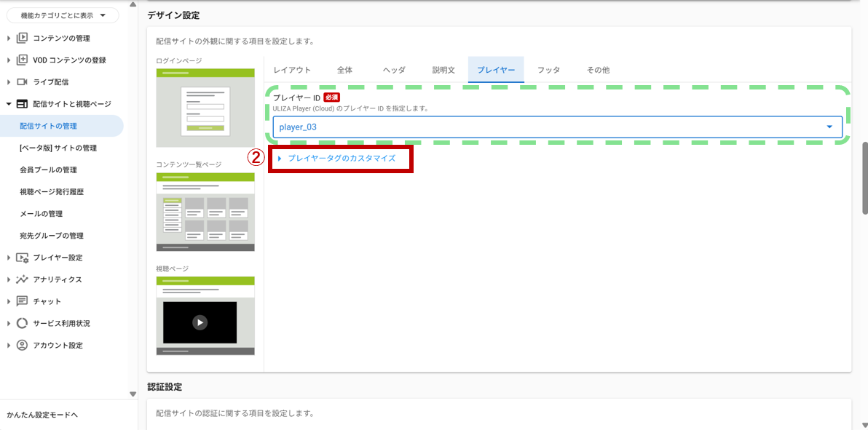The height and width of the screenshot is (430, 868).
Task: Click the VOD コンテンツの登録 icon
Action: click(x=22, y=60)
